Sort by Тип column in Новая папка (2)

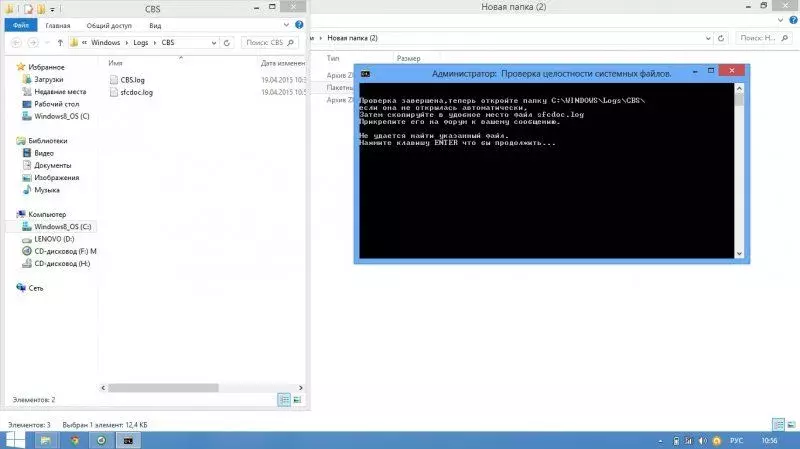333,58
